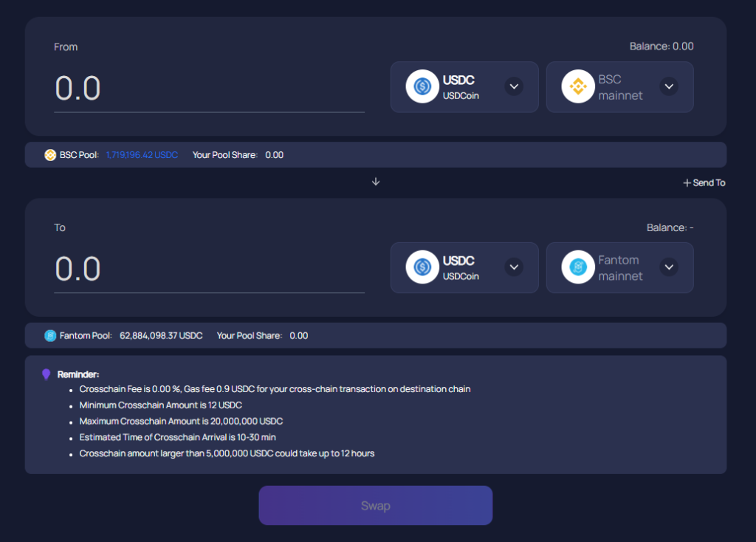The height and width of the screenshot is (542, 756).
Task: Click the Fantom mainnet logo icon
Action: click(x=577, y=267)
